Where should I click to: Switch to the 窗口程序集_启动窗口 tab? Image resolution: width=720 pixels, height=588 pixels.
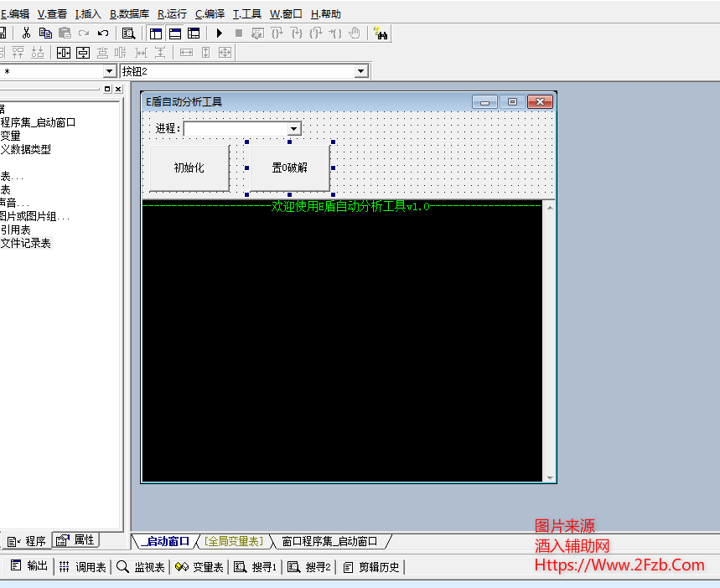point(329,542)
